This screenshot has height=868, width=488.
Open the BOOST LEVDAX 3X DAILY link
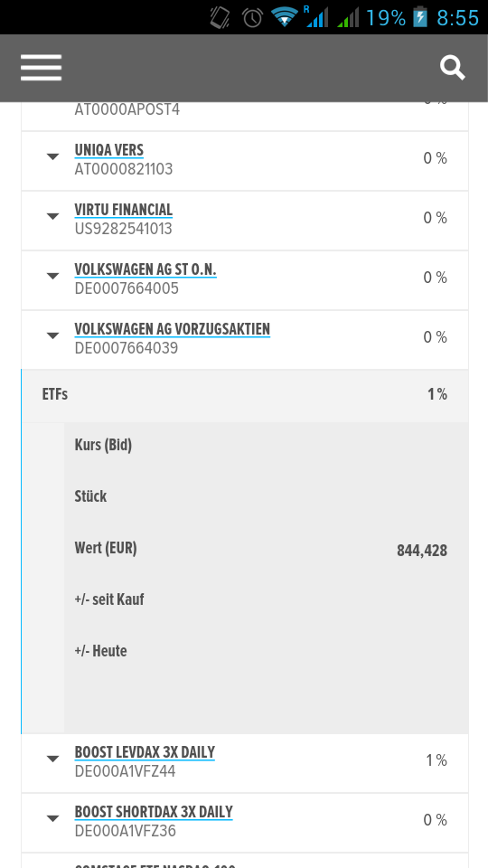[145, 752]
